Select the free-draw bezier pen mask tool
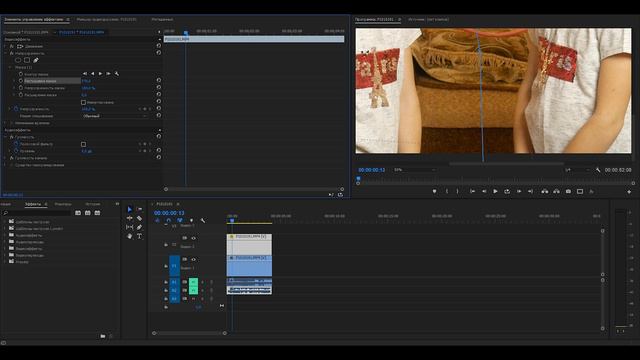 tap(36, 60)
